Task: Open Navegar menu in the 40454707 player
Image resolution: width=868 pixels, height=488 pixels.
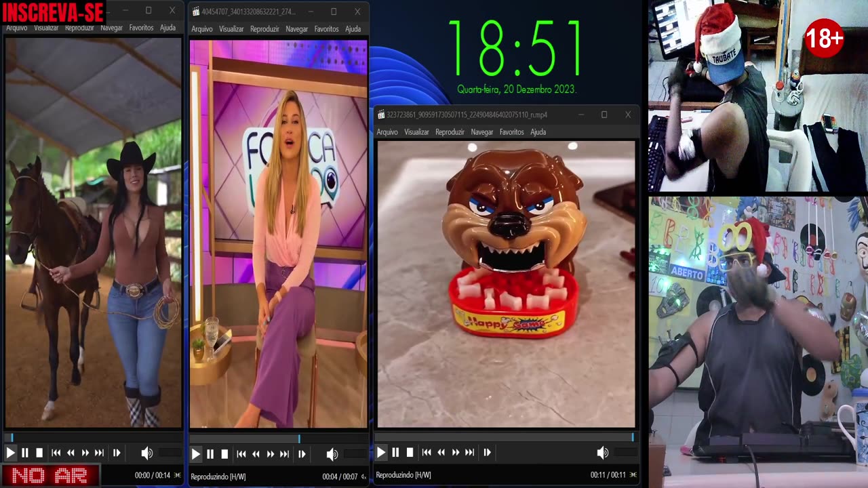Action: click(x=297, y=29)
